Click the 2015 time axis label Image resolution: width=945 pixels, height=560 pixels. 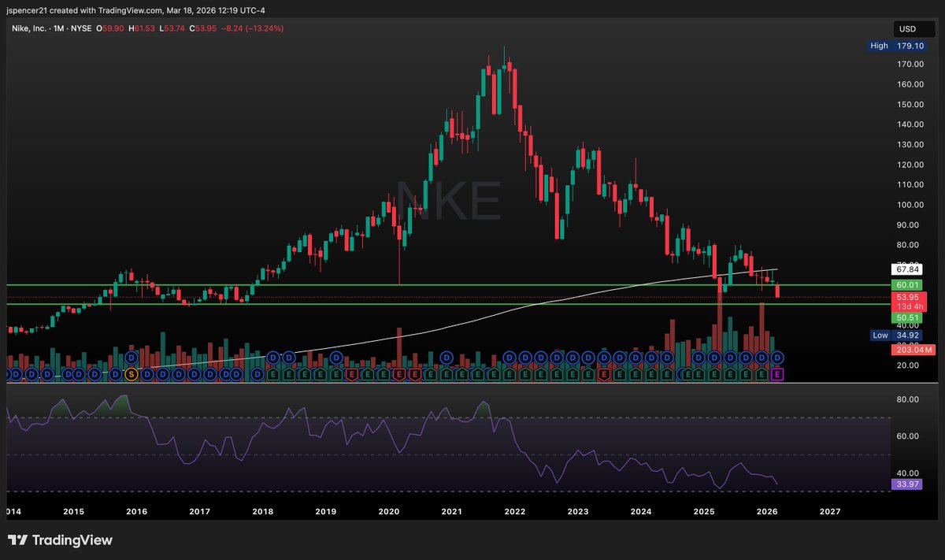click(74, 511)
